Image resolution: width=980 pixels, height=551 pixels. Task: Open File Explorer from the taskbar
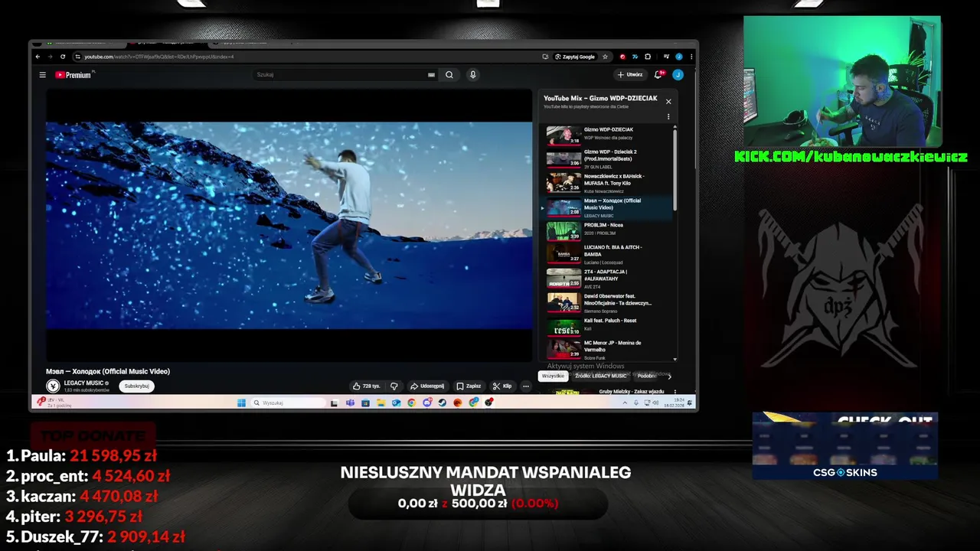(381, 403)
